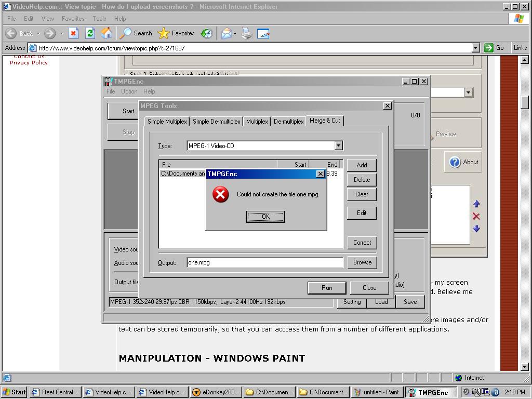Viewport: 532px width, 399px height.
Task: Click the red Stop page icon
Action: tap(73, 33)
